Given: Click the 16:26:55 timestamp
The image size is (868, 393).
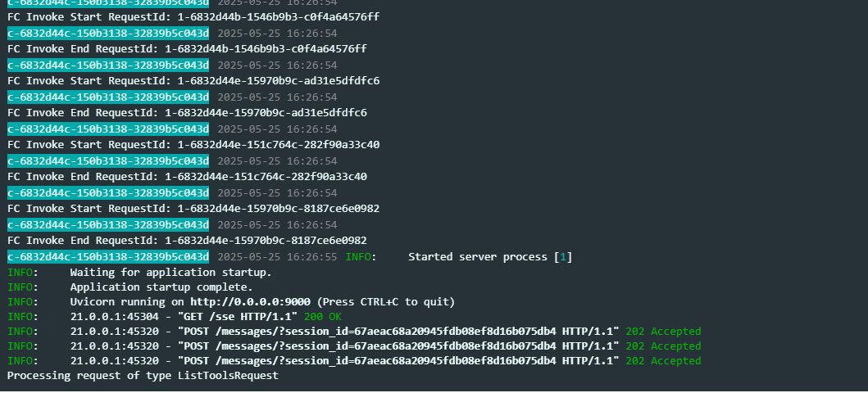Looking at the screenshot, I should [x=277, y=257].
